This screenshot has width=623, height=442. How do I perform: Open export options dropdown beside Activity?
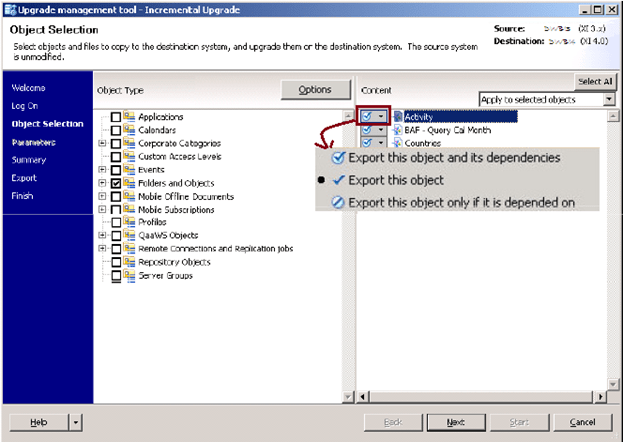point(381,117)
